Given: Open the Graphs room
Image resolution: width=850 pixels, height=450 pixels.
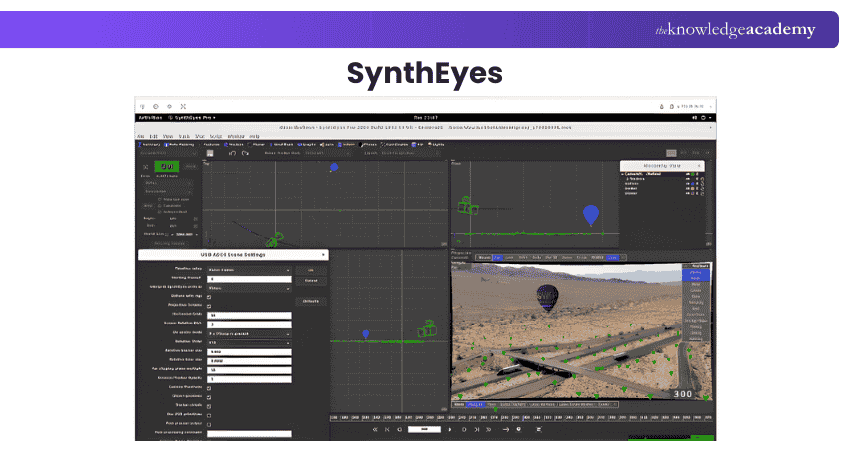Looking at the screenshot, I should click(307, 145).
